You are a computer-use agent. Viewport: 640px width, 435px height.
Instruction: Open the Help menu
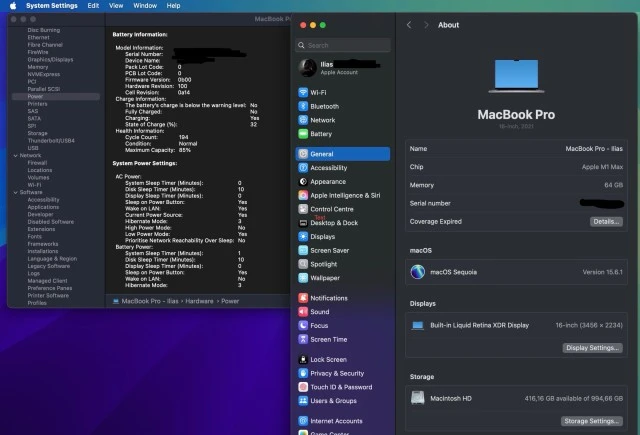pos(173,6)
